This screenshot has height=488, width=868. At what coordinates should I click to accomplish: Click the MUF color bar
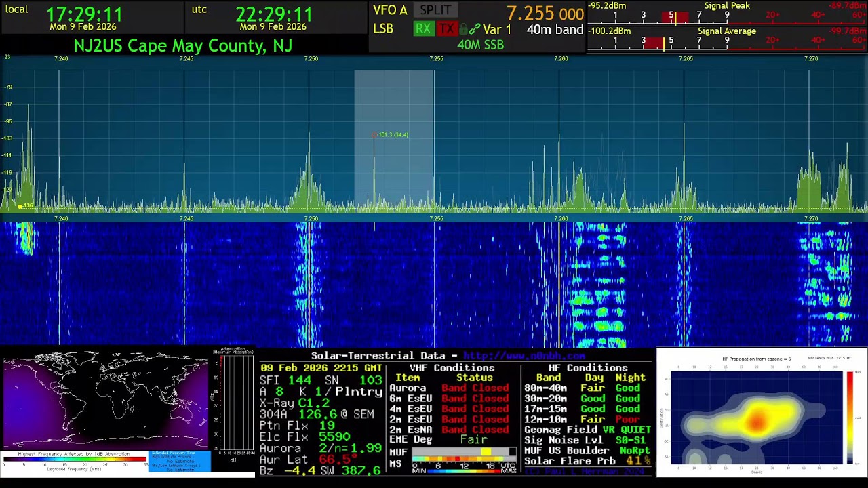pos(463,452)
